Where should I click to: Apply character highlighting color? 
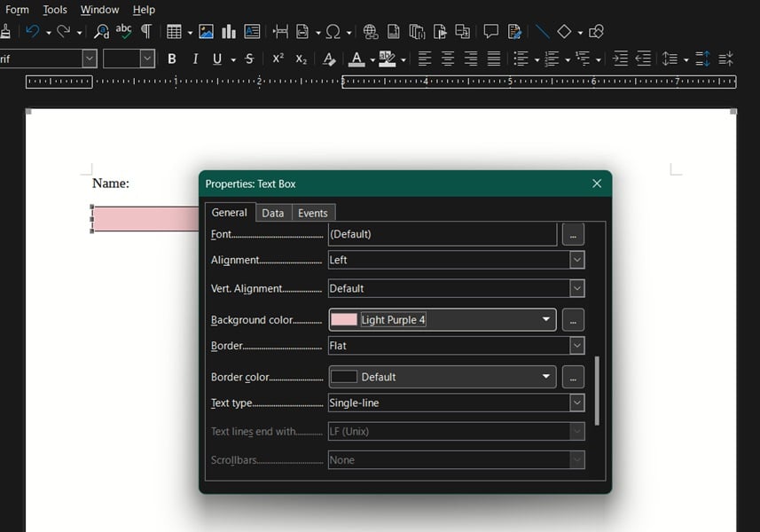(x=387, y=59)
